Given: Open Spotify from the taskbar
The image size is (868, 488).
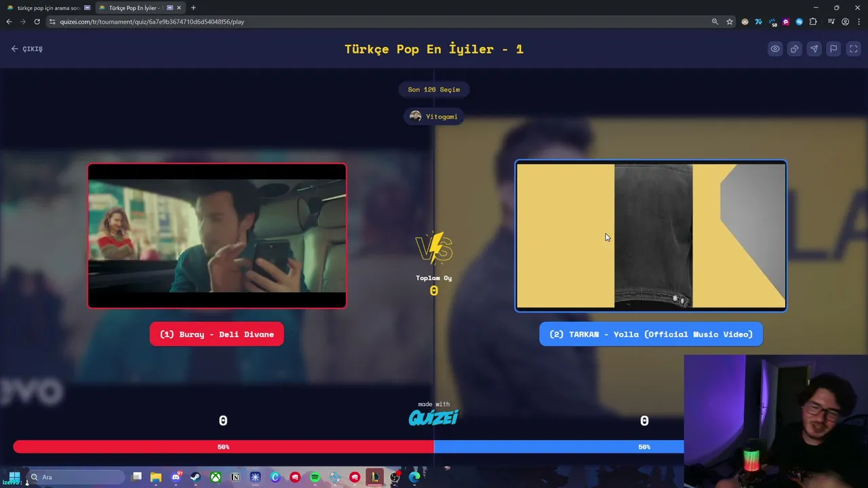Looking at the screenshot, I should tap(315, 477).
